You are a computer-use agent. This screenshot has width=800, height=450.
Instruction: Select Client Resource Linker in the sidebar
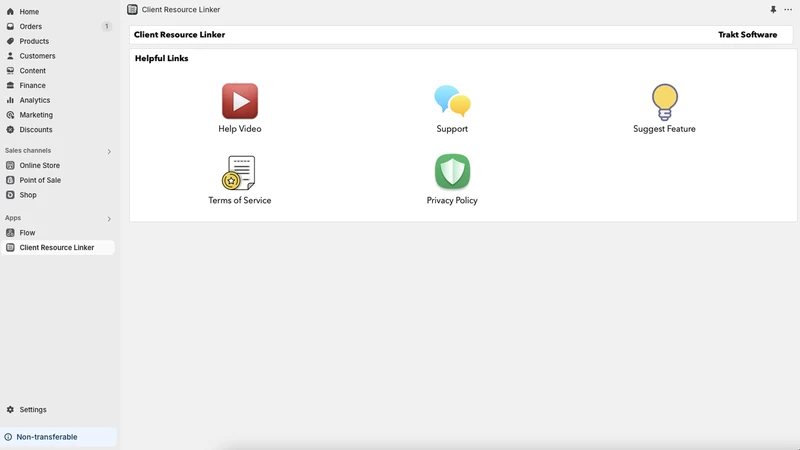(x=58, y=247)
